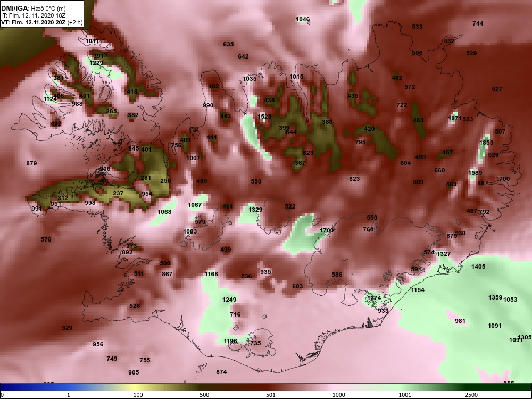Click the map value '237'
The image size is (532, 399).
pos(118,193)
